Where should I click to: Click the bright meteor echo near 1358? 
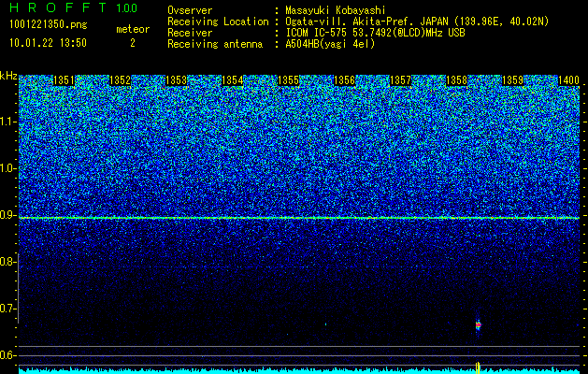(x=478, y=324)
